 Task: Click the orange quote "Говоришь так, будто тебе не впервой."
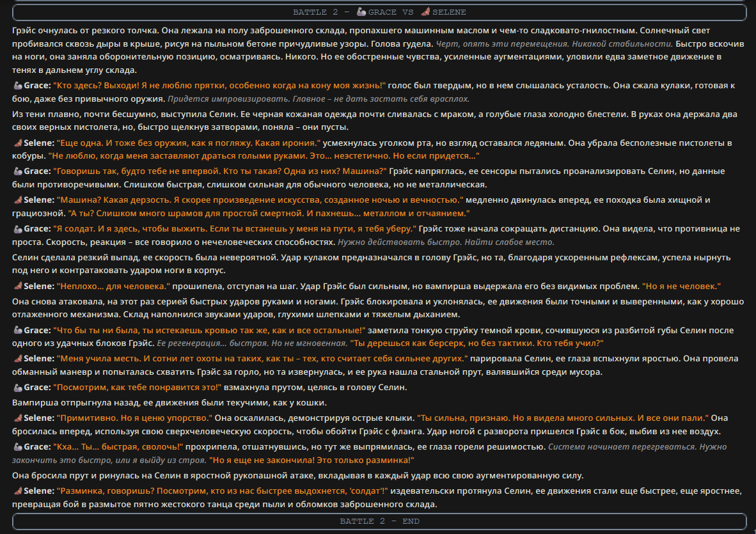click(220, 171)
